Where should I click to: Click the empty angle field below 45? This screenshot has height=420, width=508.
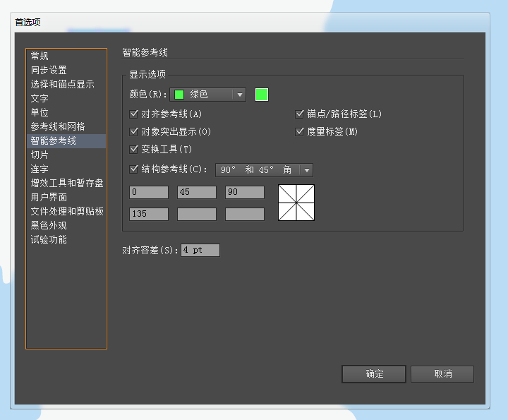[x=197, y=214]
